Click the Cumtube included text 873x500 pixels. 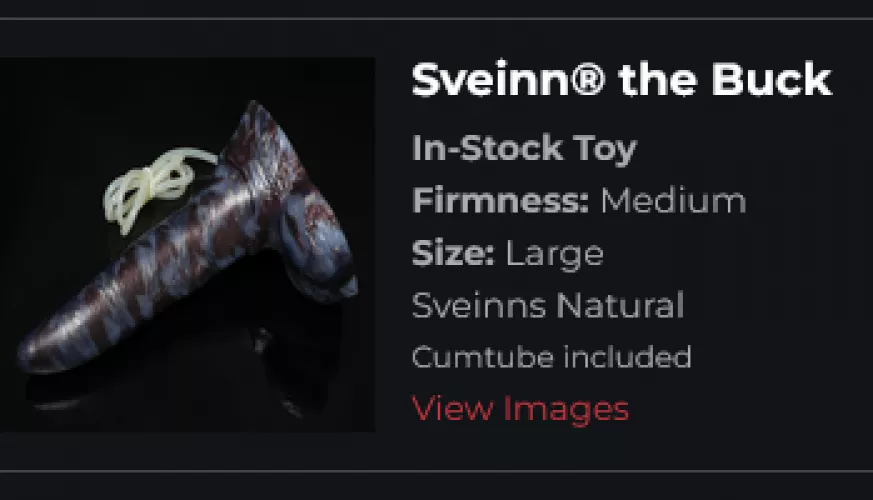click(x=552, y=357)
